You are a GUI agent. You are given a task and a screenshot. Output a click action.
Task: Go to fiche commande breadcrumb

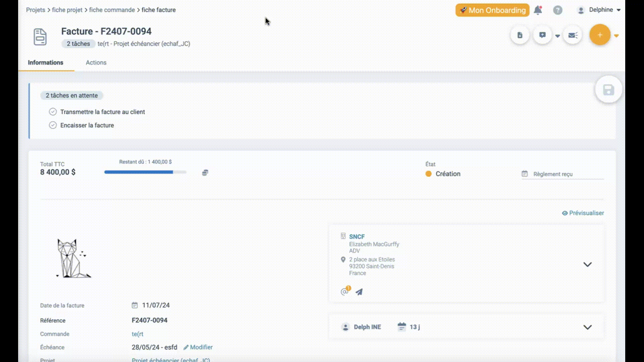pos(112,10)
